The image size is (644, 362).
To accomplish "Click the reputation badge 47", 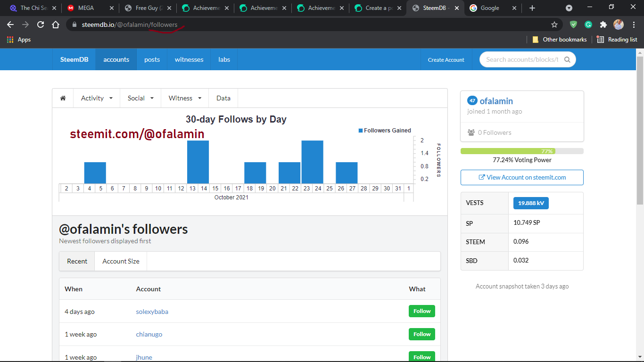I will click(x=472, y=100).
